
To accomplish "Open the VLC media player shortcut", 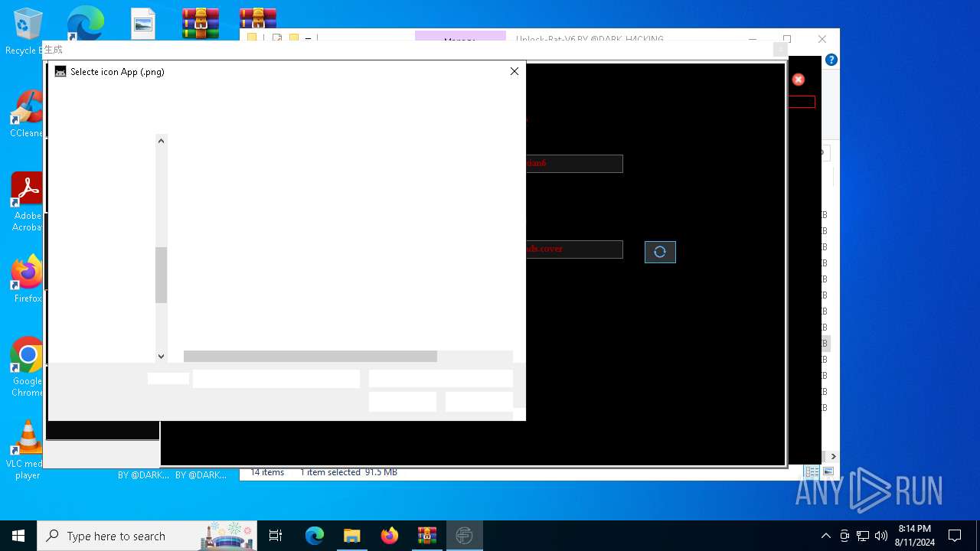I will [27, 450].
